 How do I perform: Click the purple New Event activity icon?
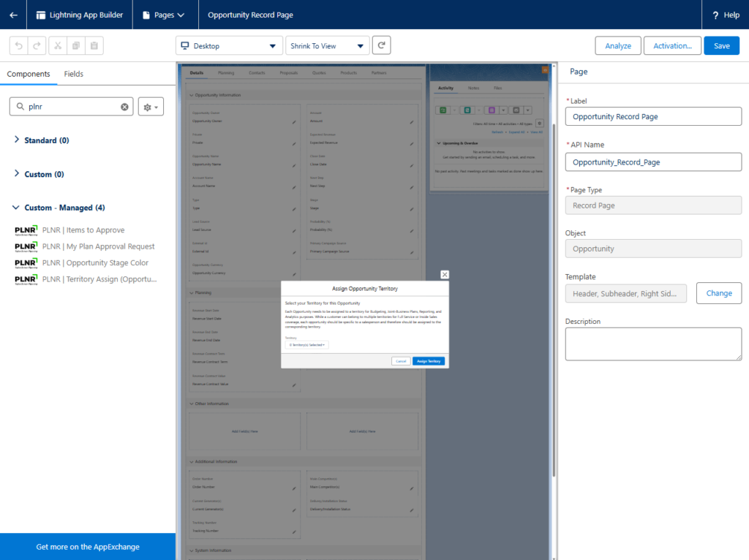coord(492,110)
